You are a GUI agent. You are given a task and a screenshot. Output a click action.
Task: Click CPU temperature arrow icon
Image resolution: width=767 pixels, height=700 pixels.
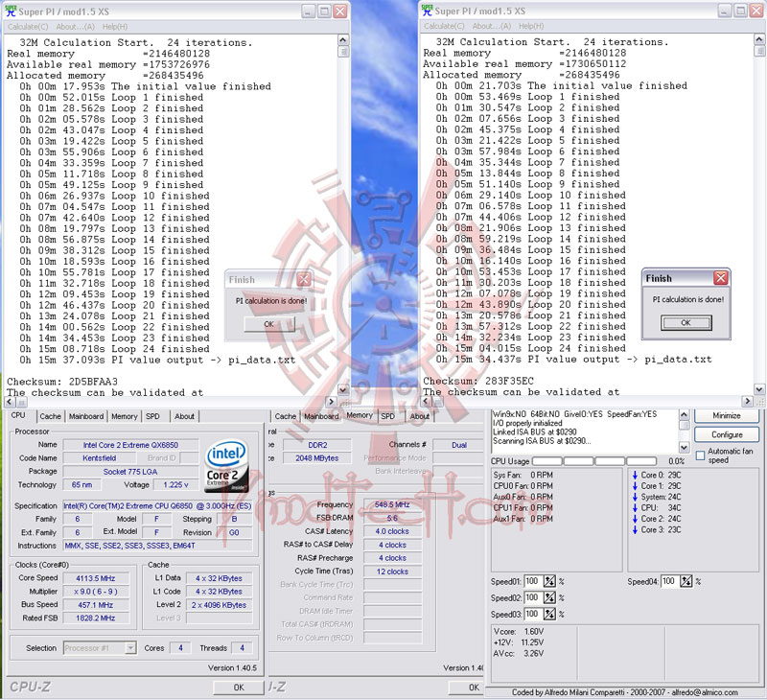pyautogui.click(x=635, y=508)
